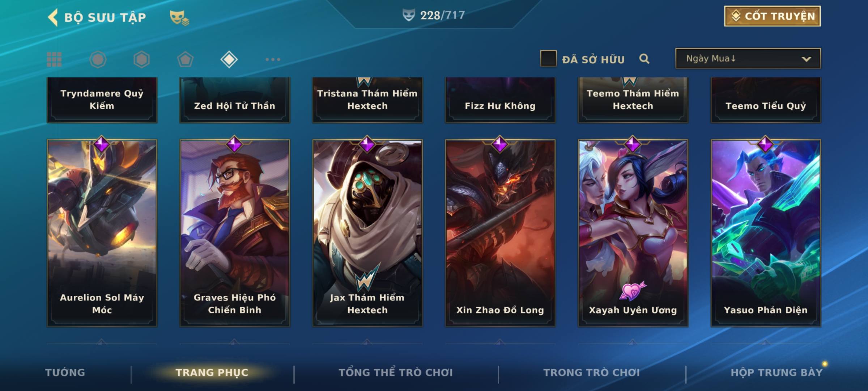Toggle the Đã Sở Hữu checkbox
Image resolution: width=868 pixels, height=391 pixels.
tap(548, 59)
